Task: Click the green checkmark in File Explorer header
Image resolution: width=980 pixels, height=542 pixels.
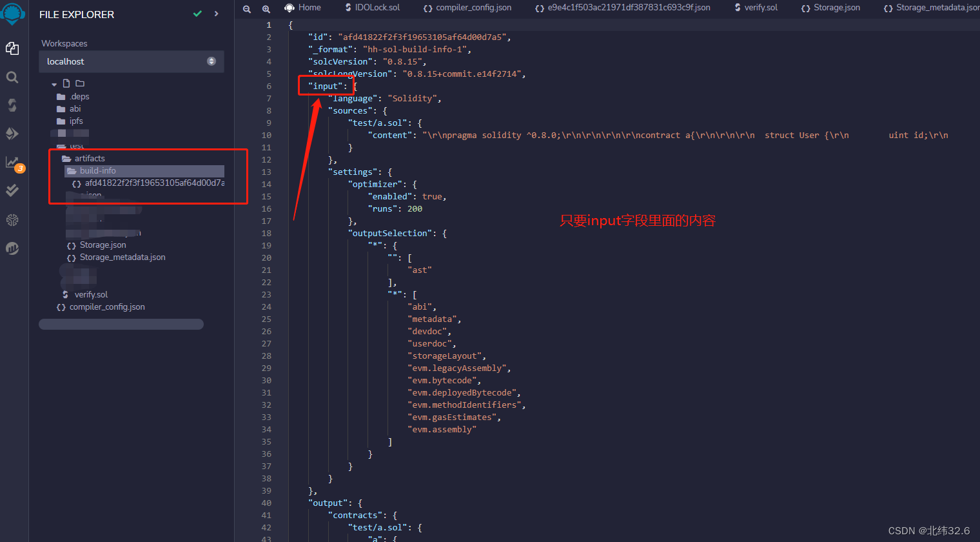Action: 197,12
